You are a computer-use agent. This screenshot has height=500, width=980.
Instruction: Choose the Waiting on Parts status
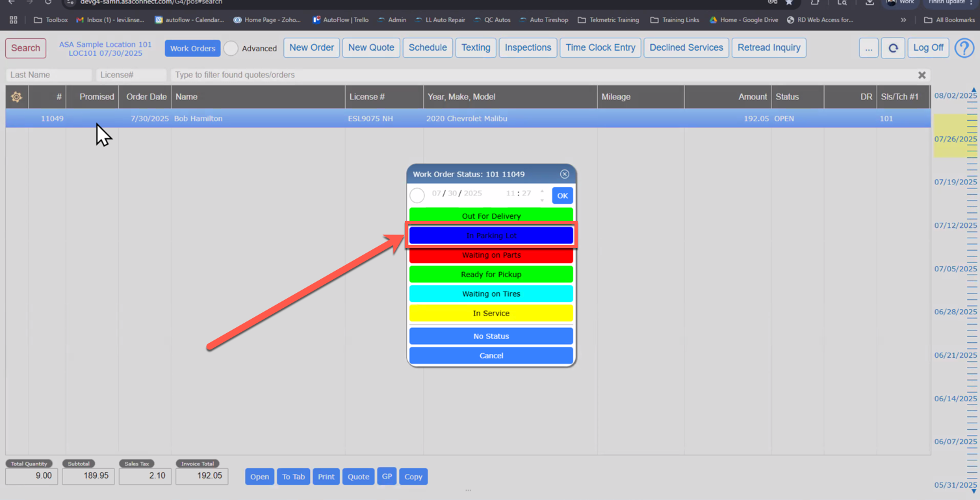coord(491,255)
